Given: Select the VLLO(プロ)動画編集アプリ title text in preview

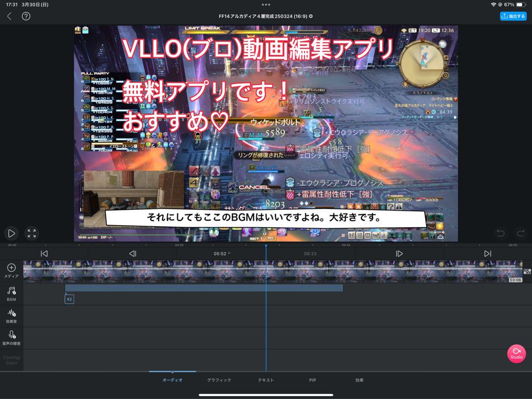Looking at the screenshot, I should tap(257, 49).
